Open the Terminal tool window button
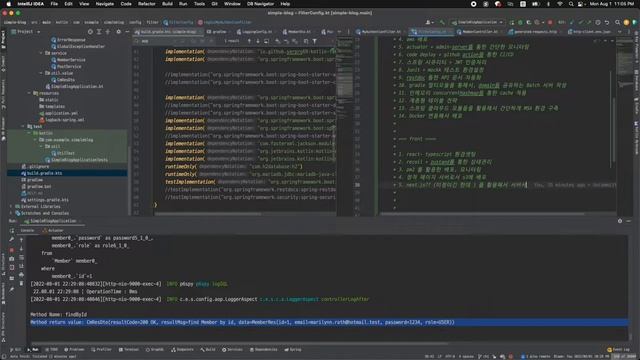This screenshot has width=640, height=360. click(129, 350)
